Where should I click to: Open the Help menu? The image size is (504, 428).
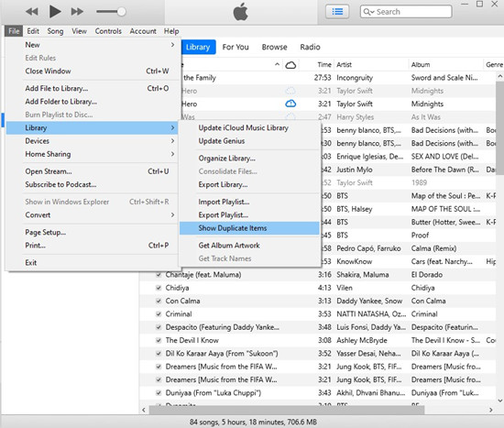pos(171,31)
